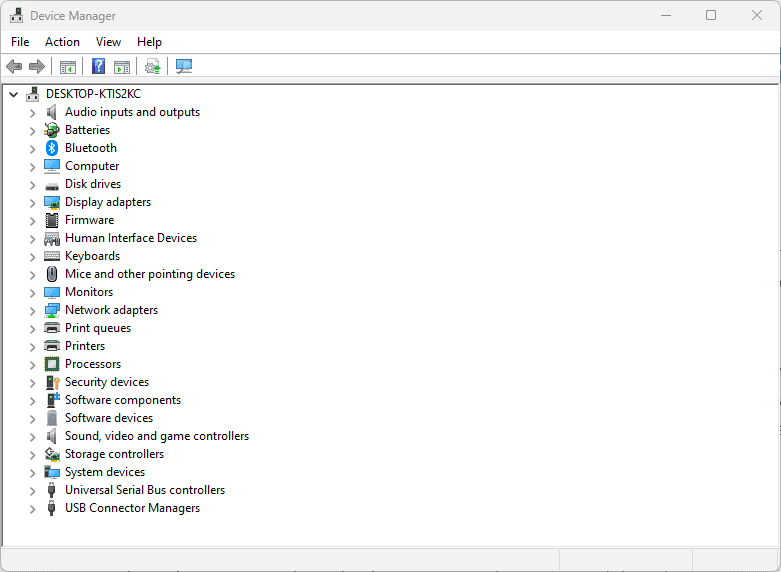This screenshot has width=781, height=572.
Task: Click Scan for hardware changes icon
Action: click(x=184, y=66)
